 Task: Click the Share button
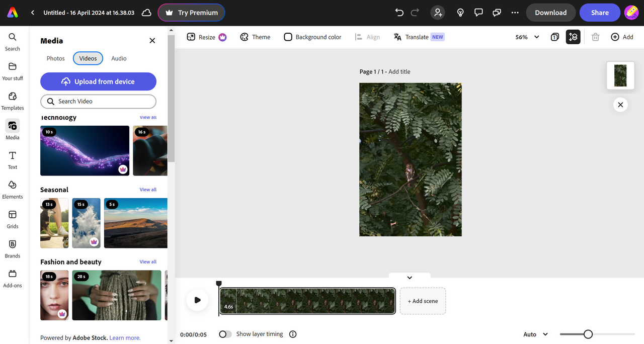(600, 13)
